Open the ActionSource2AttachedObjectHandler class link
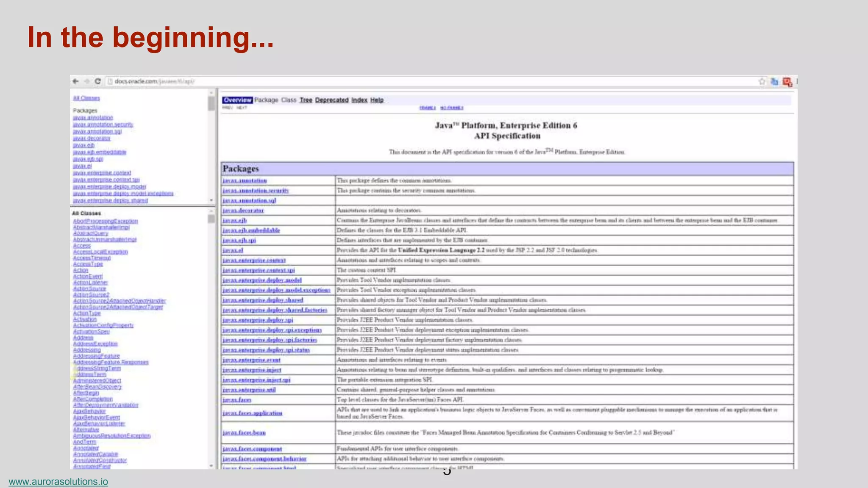The width and height of the screenshot is (868, 488). click(120, 301)
